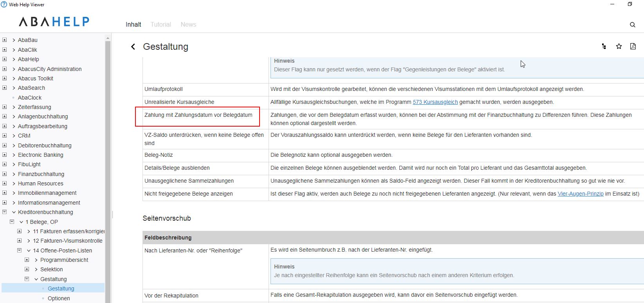Add page to favorites star icon
Image resolution: width=644 pixels, height=303 pixels.
tap(619, 46)
